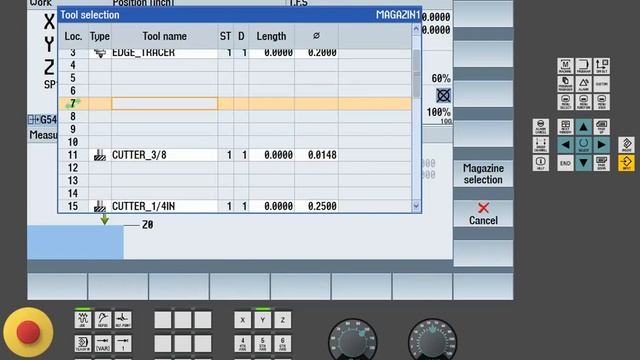Select empty location 8 row
Viewport: 640px width, 360px height.
pos(235,117)
